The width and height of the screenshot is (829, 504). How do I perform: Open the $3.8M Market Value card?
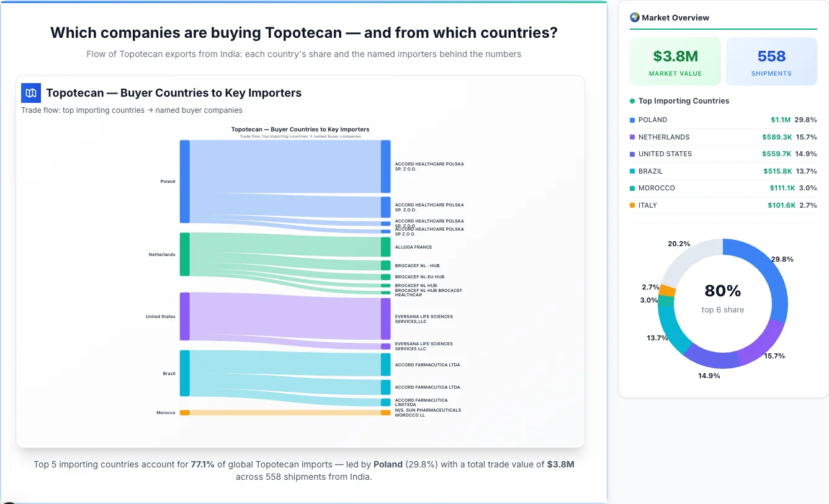675,61
